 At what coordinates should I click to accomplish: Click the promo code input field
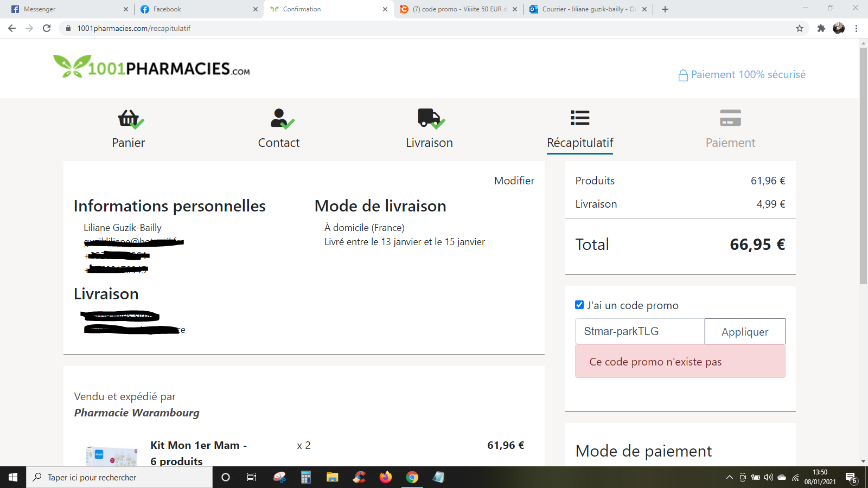[640, 331]
